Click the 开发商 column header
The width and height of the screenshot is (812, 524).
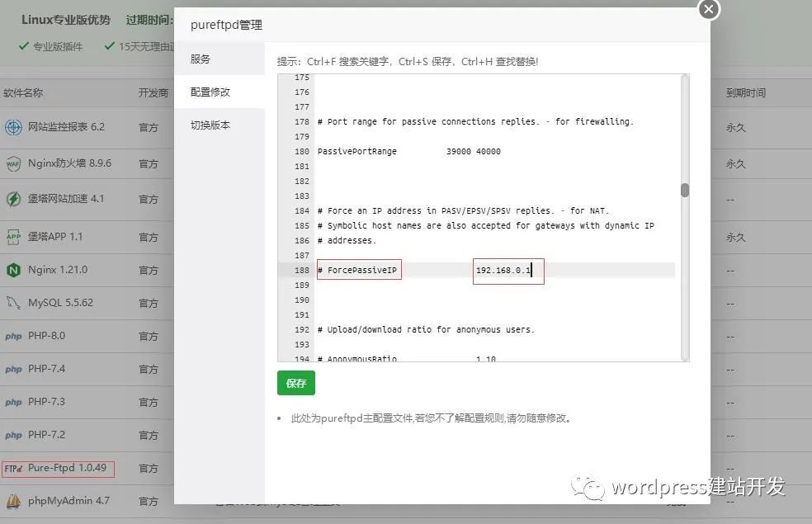tap(153, 93)
